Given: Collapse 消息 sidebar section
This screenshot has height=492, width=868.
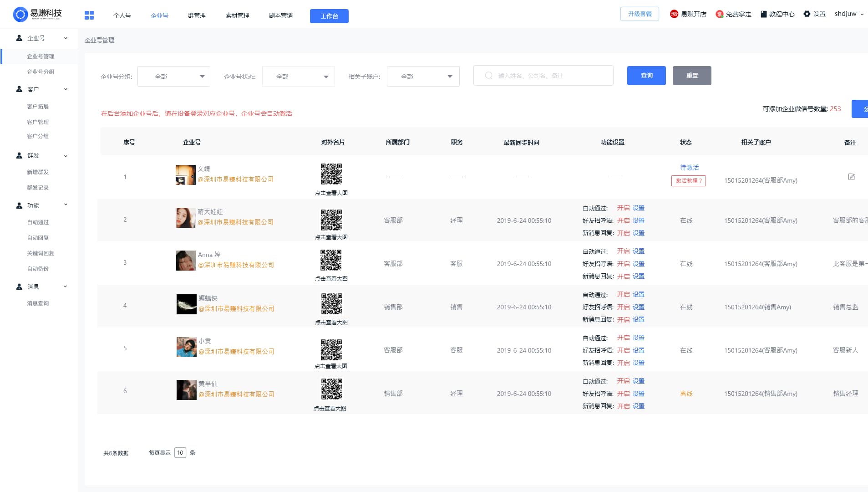Looking at the screenshot, I should coord(65,287).
